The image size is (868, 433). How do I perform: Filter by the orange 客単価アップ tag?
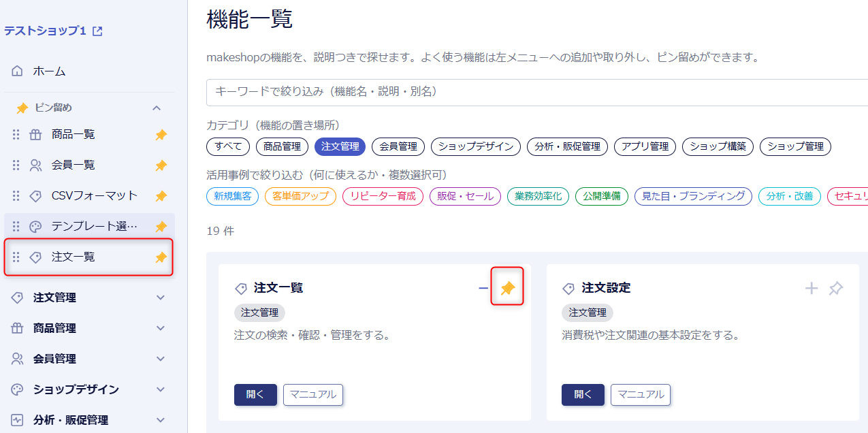point(300,196)
